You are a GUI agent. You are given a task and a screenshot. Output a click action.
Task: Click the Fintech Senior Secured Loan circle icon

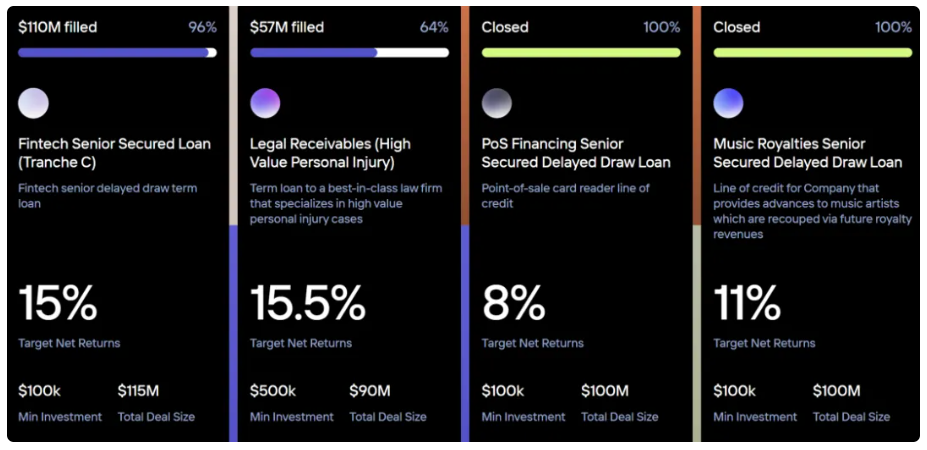(33, 103)
